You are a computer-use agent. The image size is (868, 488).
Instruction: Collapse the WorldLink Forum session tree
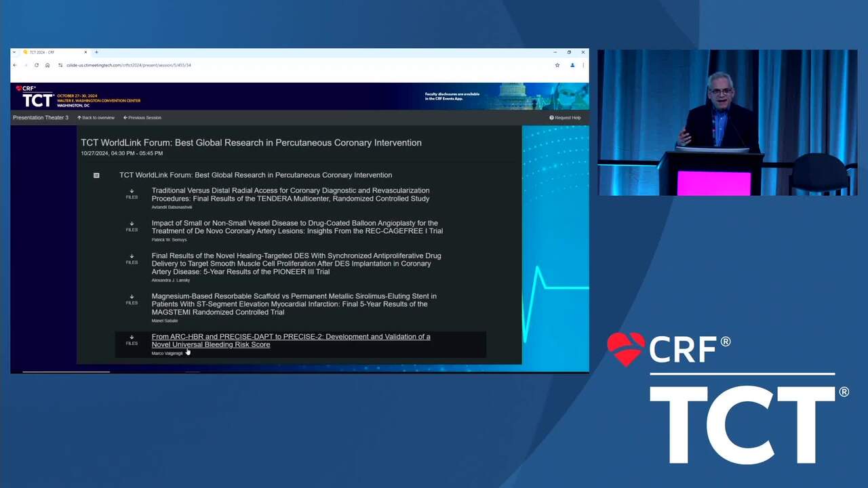[x=96, y=176]
